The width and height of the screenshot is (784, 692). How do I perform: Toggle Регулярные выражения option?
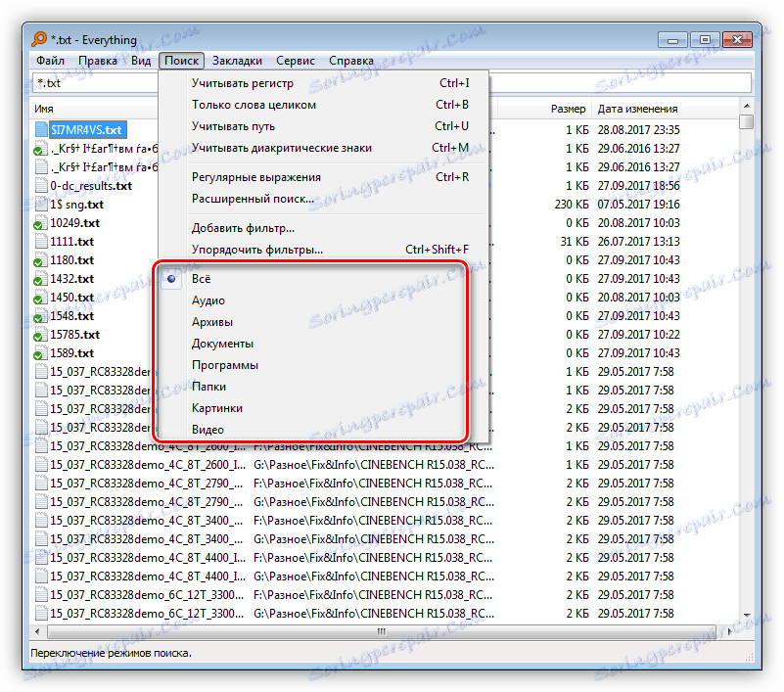(324, 177)
